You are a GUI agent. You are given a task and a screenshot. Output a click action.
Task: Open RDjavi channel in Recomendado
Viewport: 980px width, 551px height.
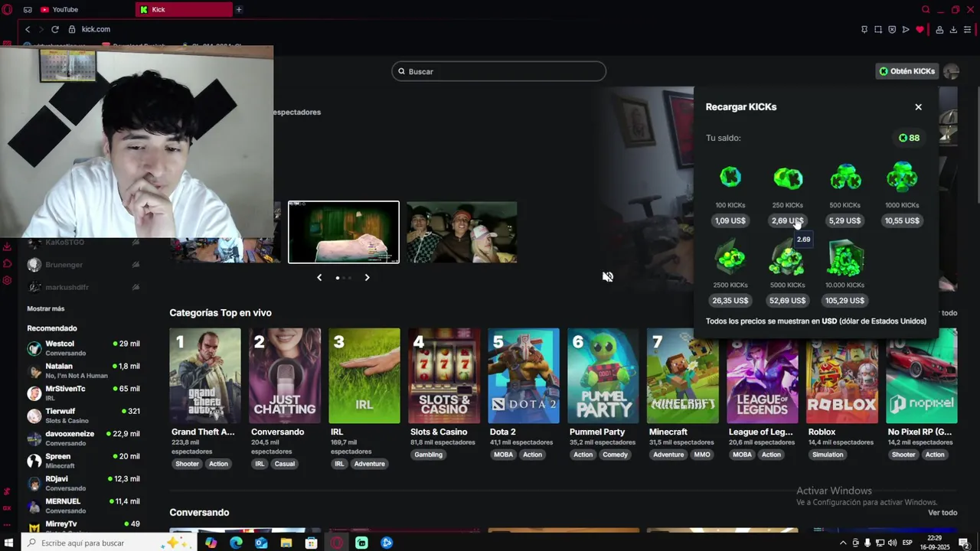click(x=83, y=483)
